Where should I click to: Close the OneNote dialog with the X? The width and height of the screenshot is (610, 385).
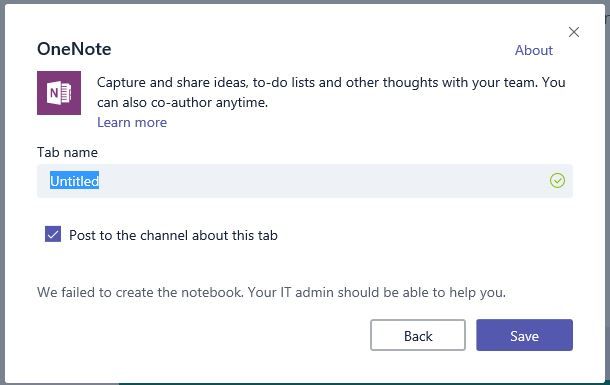574,32
